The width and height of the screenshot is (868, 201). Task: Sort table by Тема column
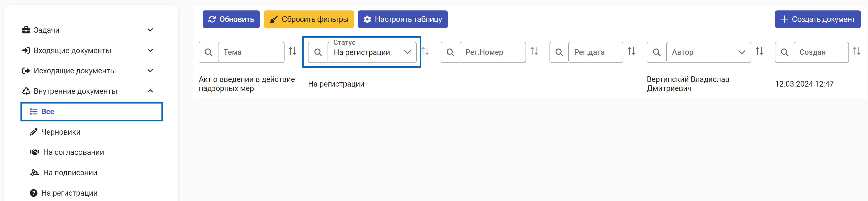(x=292, y=51)
